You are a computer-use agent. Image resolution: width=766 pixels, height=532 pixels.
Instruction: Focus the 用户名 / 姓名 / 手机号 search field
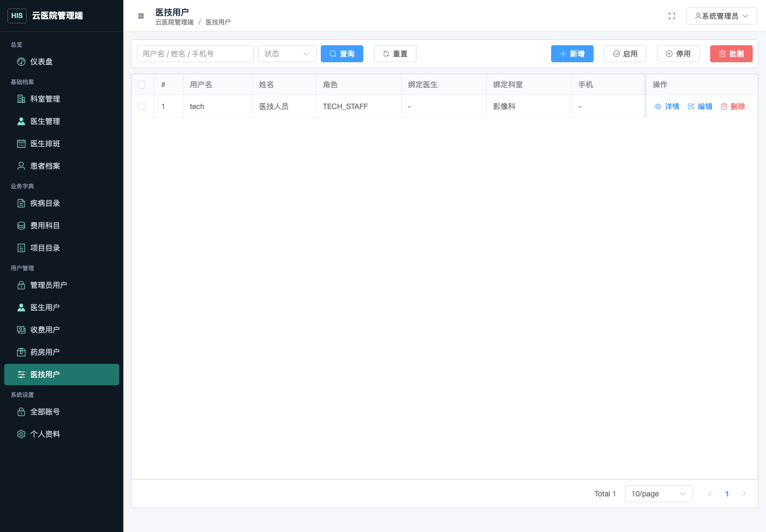click(195, 54)
